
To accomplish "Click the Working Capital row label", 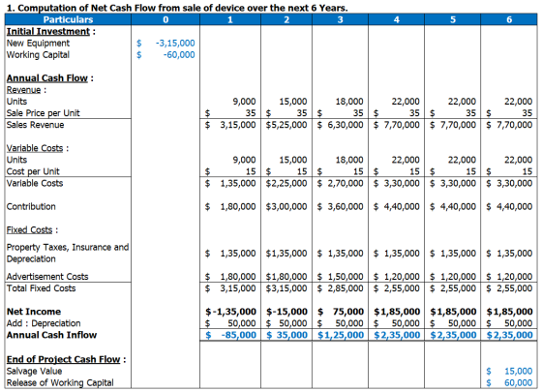I will pyautogui.click(x=38, y=55).
